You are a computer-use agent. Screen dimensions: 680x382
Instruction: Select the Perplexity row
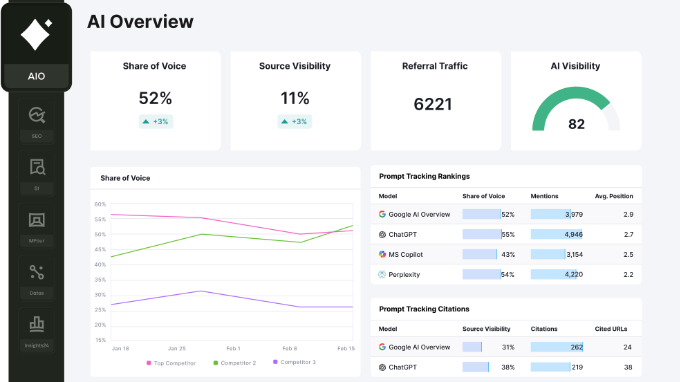(506, 274)
